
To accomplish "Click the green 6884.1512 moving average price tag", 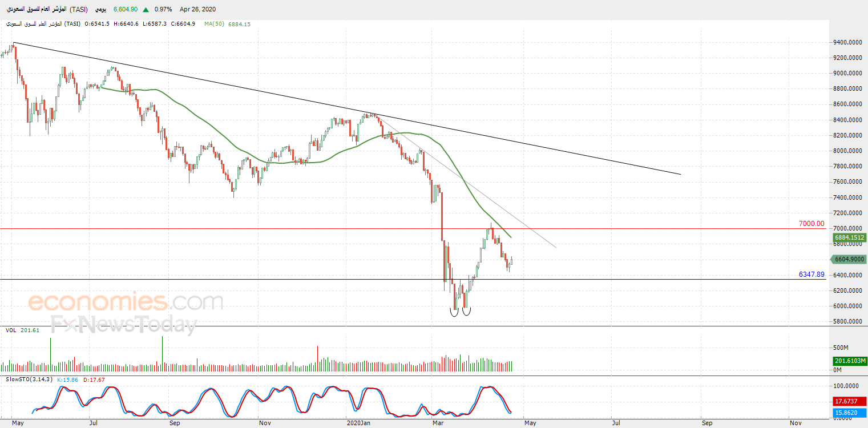I will click(x=850, y=237).
